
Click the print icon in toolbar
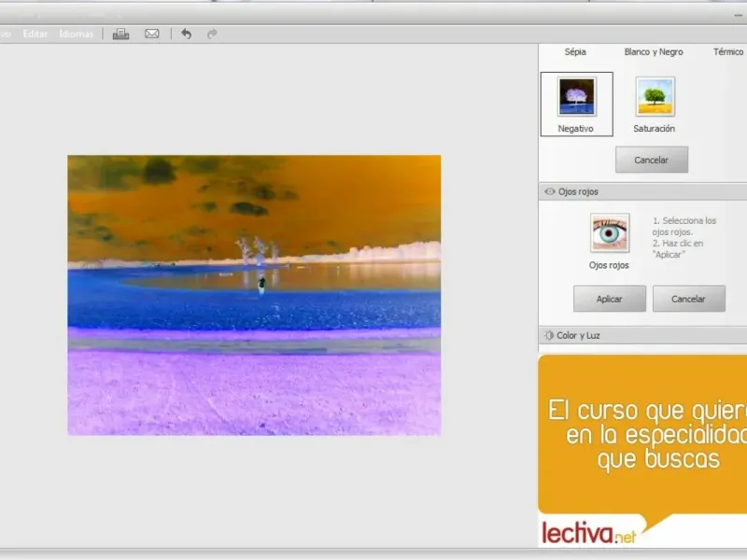click(120, 34)
